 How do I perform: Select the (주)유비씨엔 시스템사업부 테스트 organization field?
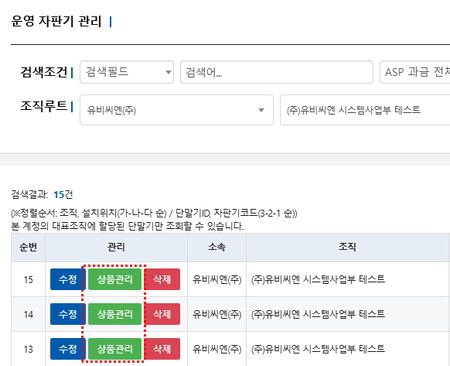[x=365, y=110]
